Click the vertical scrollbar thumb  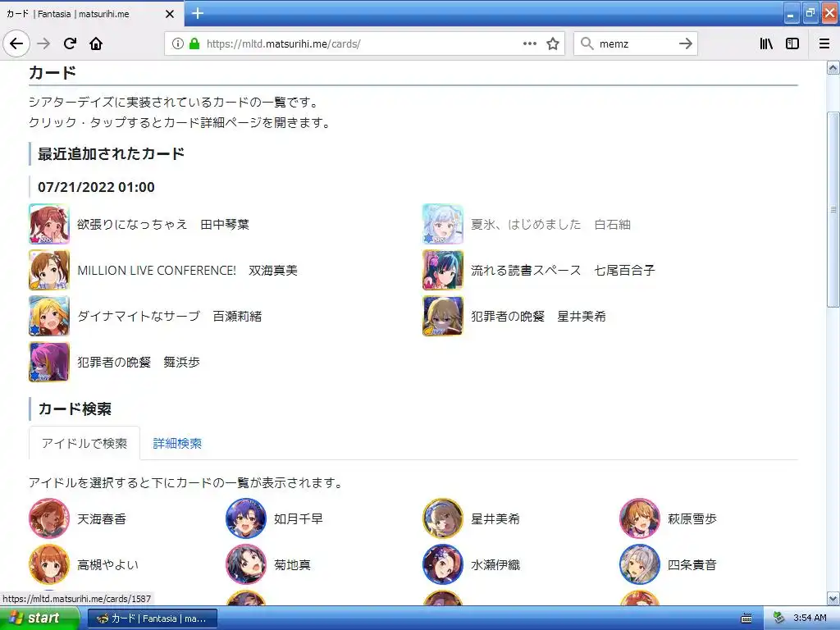(833, 209)
